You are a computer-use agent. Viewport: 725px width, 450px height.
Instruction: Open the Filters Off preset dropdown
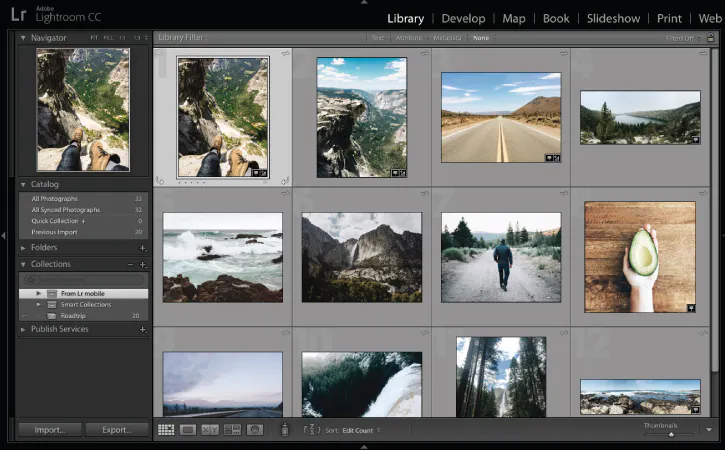point(683,38)
